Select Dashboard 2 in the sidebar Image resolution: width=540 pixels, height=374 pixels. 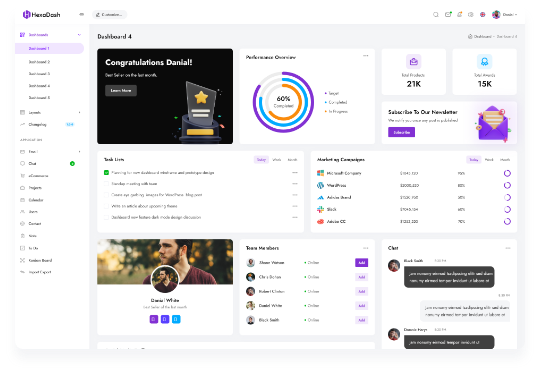(39, 62)
